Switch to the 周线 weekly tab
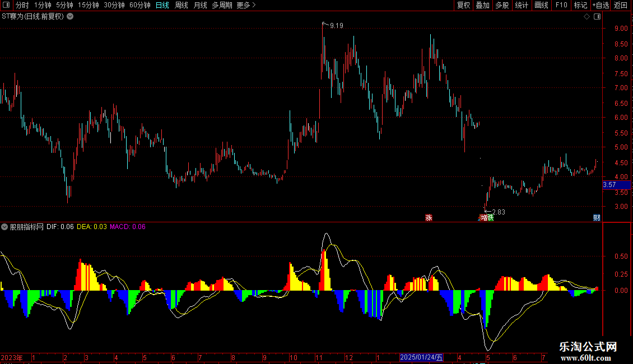The image size is (633, 364). [181, 5]
